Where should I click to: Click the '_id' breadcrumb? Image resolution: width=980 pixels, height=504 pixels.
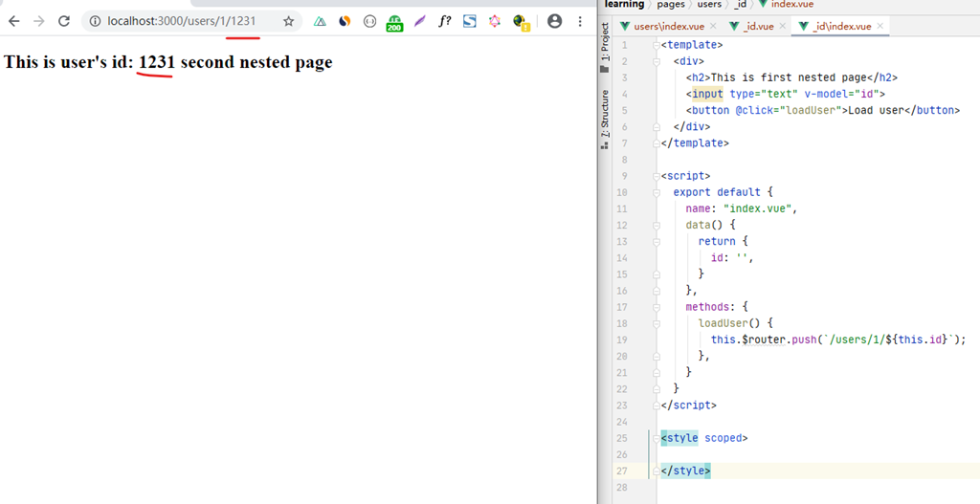(x=740, y=5)
